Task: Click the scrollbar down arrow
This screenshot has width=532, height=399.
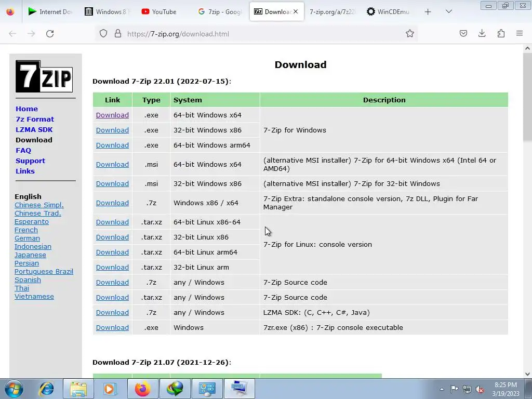Action: click(x=528, y=374)
